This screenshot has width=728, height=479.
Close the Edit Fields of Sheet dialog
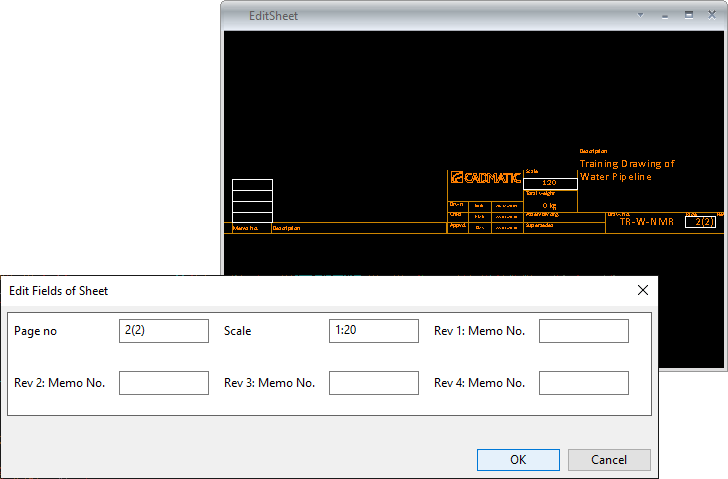pyautogui.click(x=643, y=290)
